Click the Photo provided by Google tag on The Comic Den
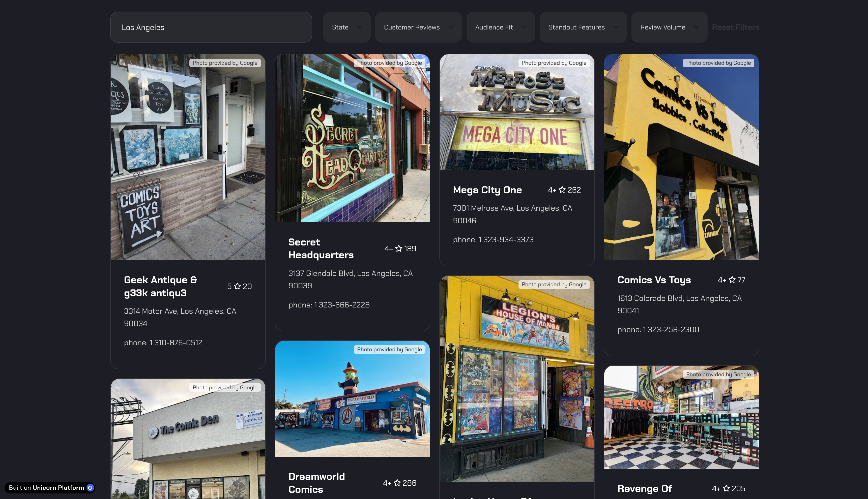This screenshot has height=499, width=868. pyautogui.click(x=225, y=387)
